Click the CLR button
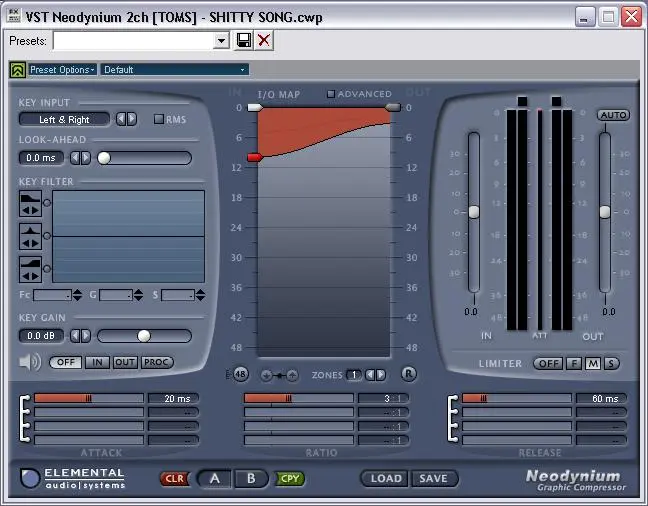This screenshot has width=648, height=506. [174, 479]
